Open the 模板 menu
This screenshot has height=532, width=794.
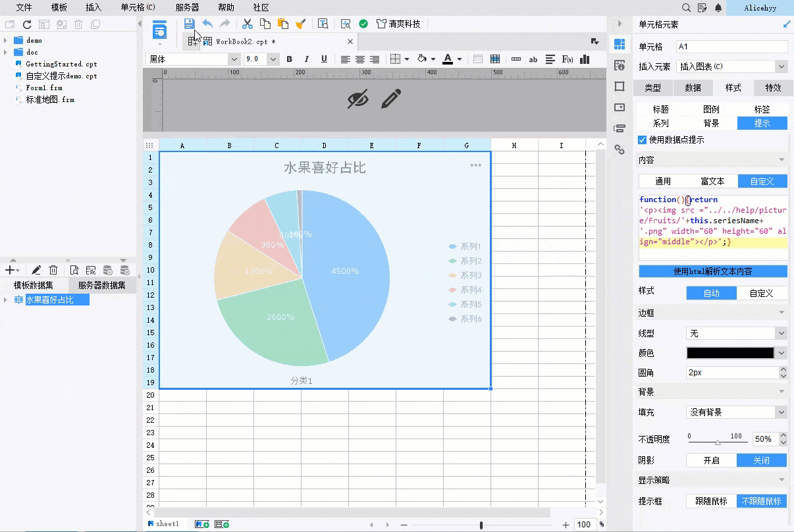[59, 8]
